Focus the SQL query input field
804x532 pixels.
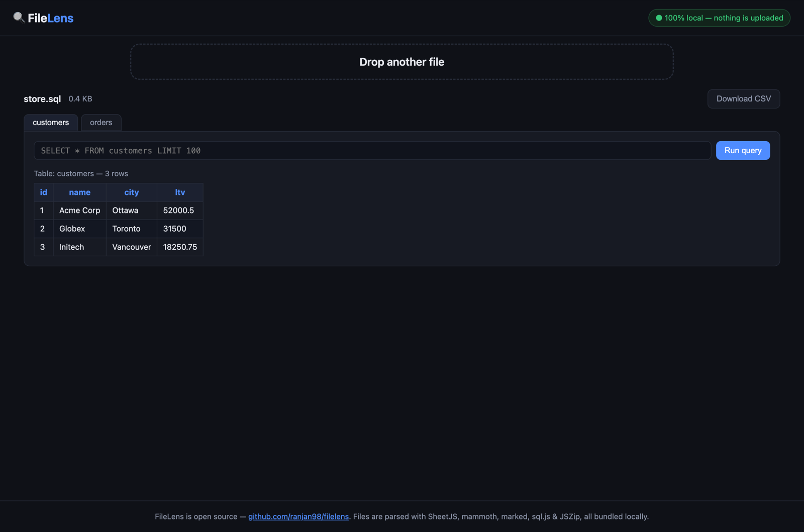point(372,151)
